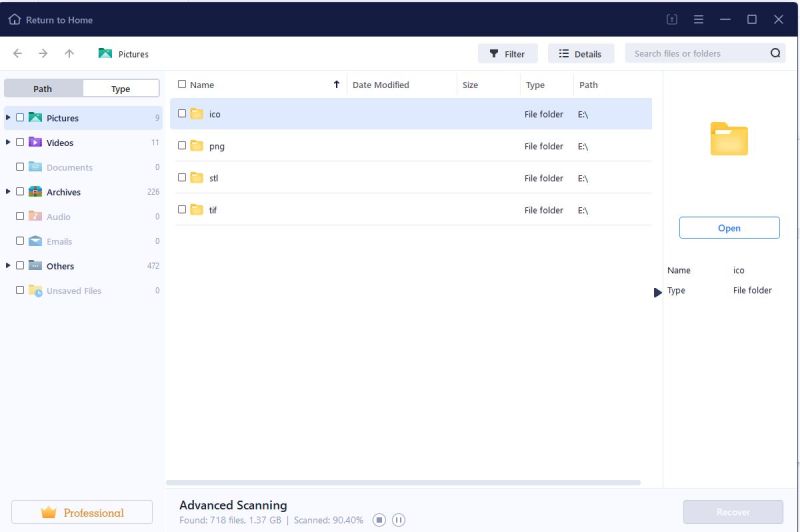Open the hamburger menu in title bar
The height and width of the screenshot is (532, 800).
pyautogui.click(x=698, y=19)
